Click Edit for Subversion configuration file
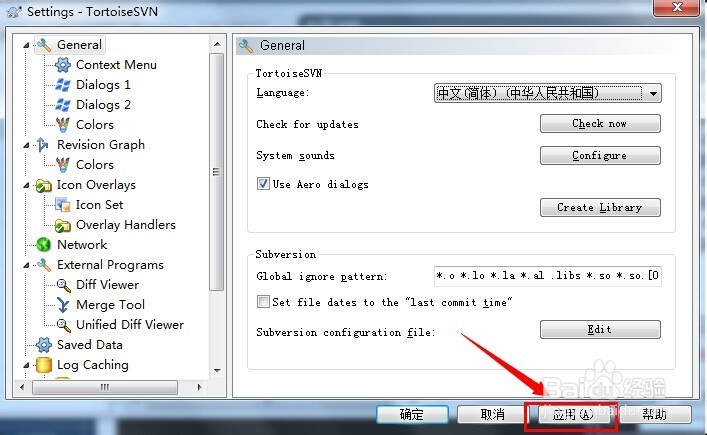This screenshot has height=435, width=707. coord(600,330)
